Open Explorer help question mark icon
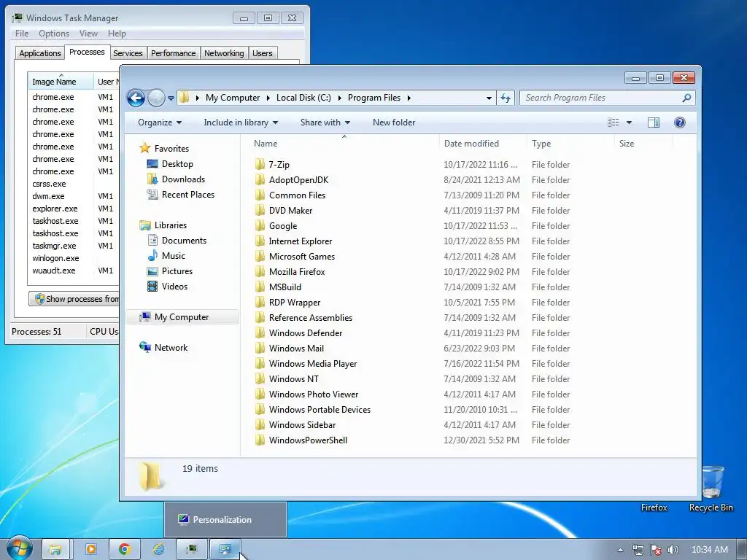The image size is (747, 560). pos(680,122)
